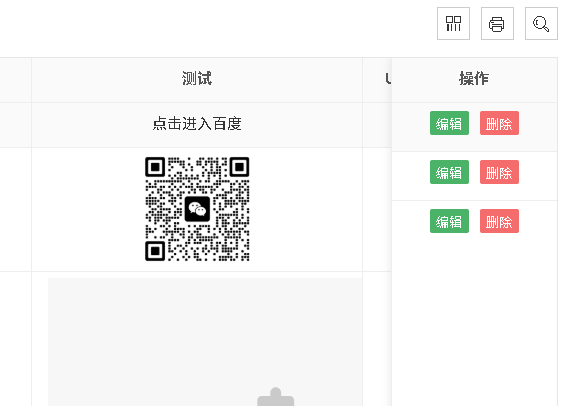This screenshot has width=566, height=406.
Task: Click the 点击进入百度 link
Action: tap(197, 124)
